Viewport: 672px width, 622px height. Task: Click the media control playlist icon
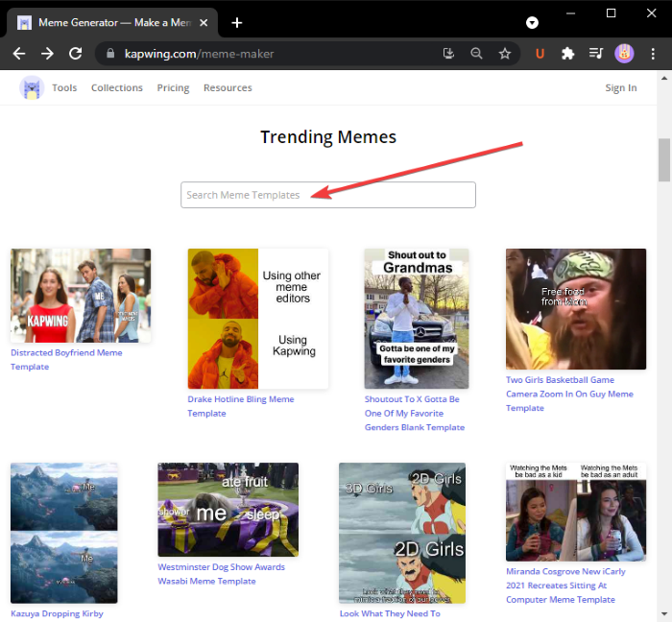(x=595, y=54)
